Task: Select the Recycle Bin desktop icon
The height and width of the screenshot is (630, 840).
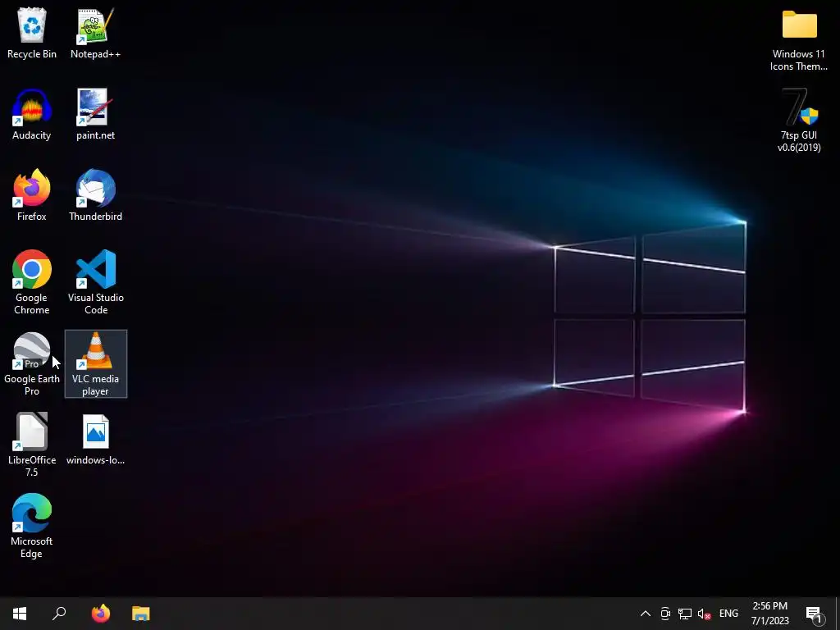Action: pos(32,33)
